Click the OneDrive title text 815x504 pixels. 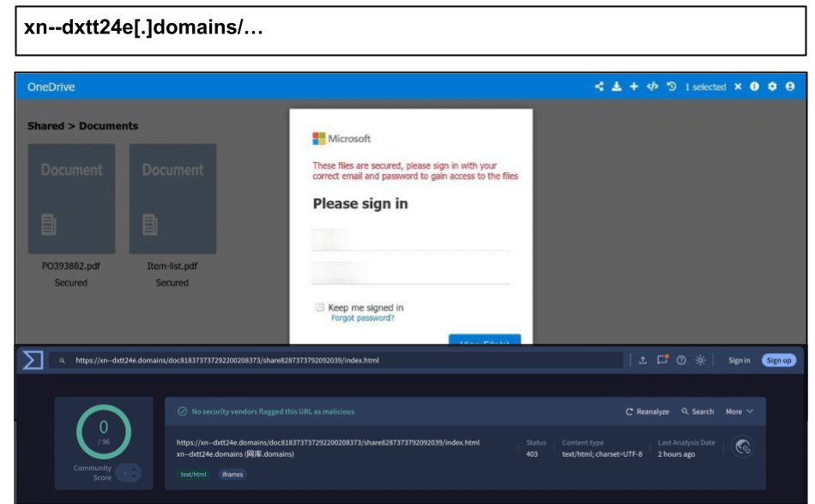pos(51,87)
